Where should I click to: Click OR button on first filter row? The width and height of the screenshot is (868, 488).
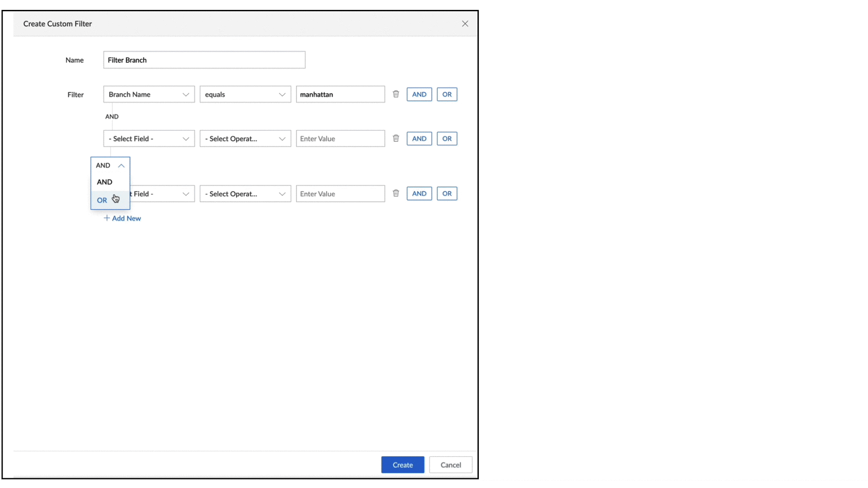(x=447, y=94)
